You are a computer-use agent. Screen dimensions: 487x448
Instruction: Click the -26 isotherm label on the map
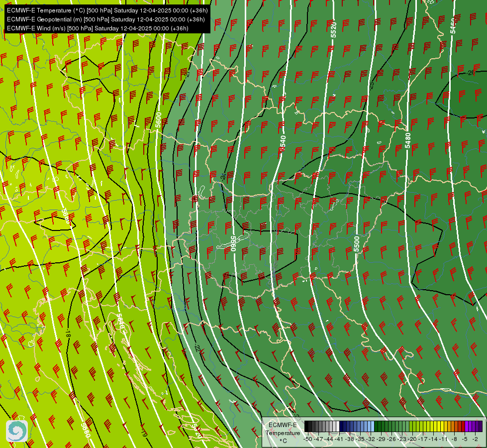coord(471,73)
